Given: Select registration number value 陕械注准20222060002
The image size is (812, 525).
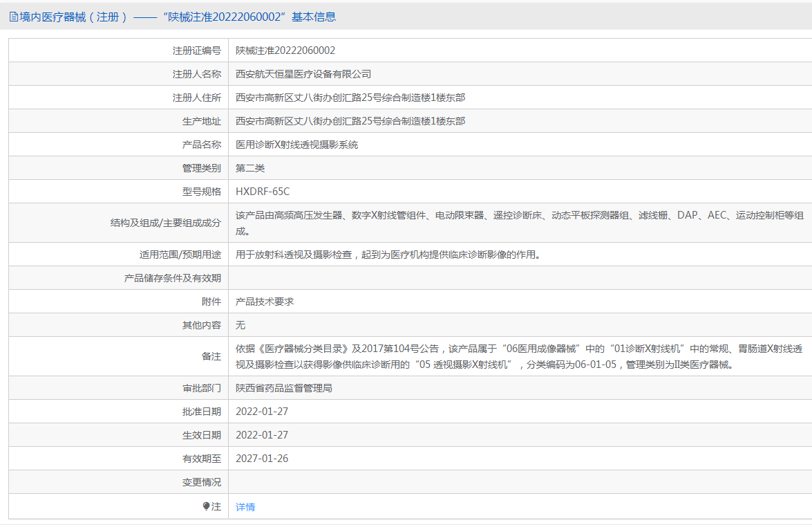Looking at the screenshot, I should click(285, 50).
